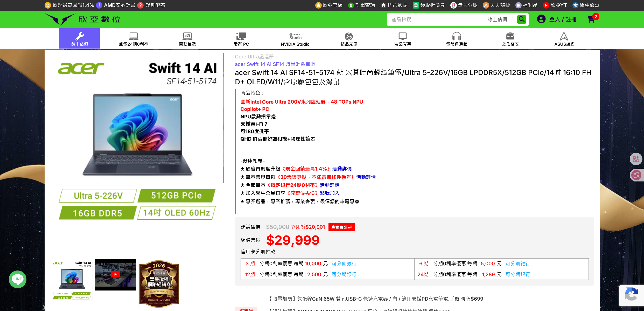Open 可分期銀行 for 12期 plan
Viewport: 644px width, 311px height.
[x=344, y=274]
